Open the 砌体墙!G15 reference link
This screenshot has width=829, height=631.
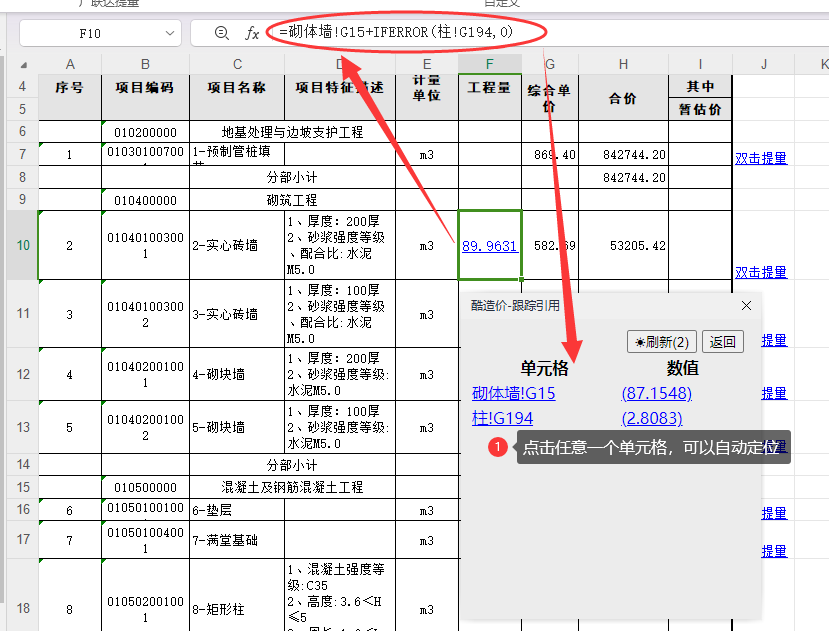tap(513, 394)
